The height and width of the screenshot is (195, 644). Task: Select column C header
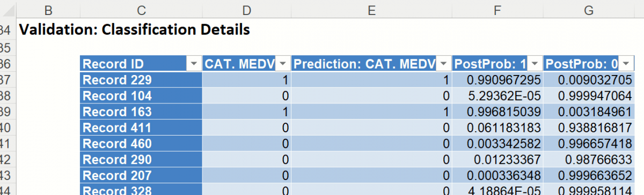141,9
